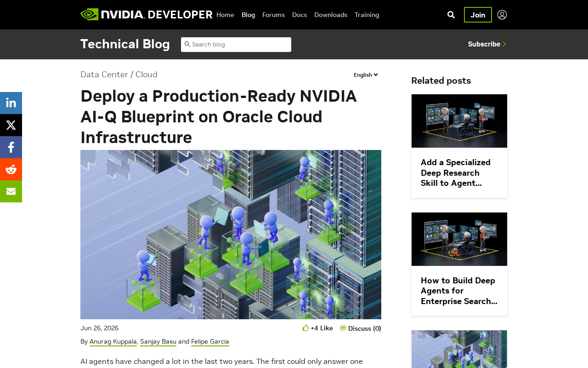Click the Discuss comment bubble icon

click(343, 328)
